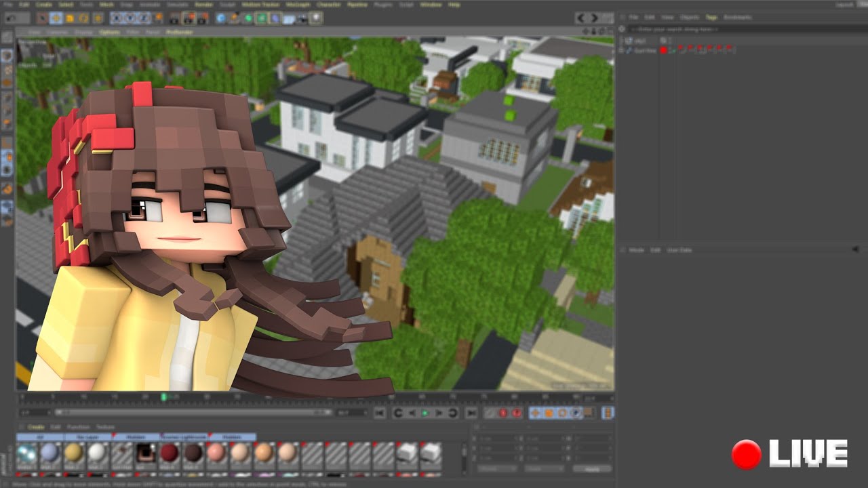Image resolution: width=868 pixels, height=488 pixels.
Task: Activate the Rotate tool in top toolbar
Action: tap(83, 18)
